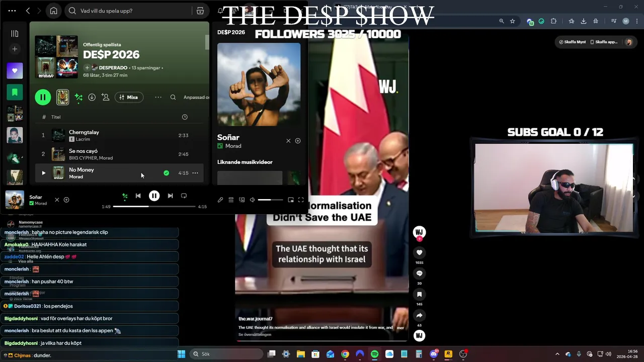644x362 pixels.
Task: Search within the playlist
Action: (x=173, y=97)
